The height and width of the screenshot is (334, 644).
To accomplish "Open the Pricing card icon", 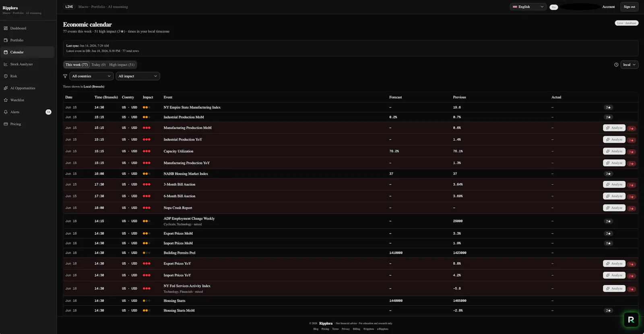I will 6,124.
